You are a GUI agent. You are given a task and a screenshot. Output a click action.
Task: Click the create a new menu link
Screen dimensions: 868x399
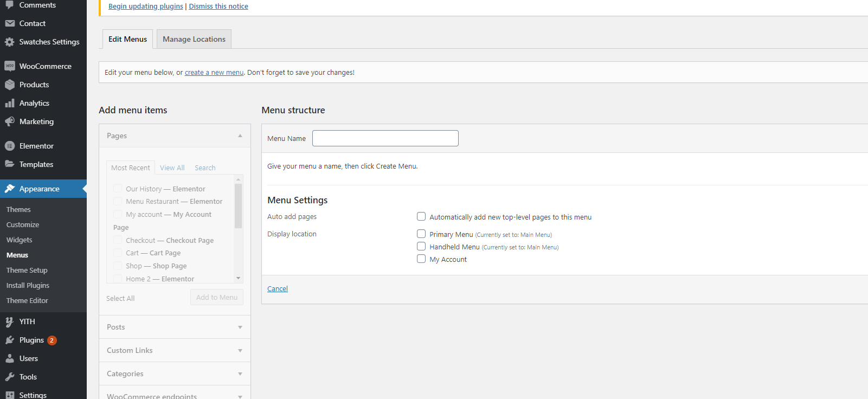click(214, 73)
